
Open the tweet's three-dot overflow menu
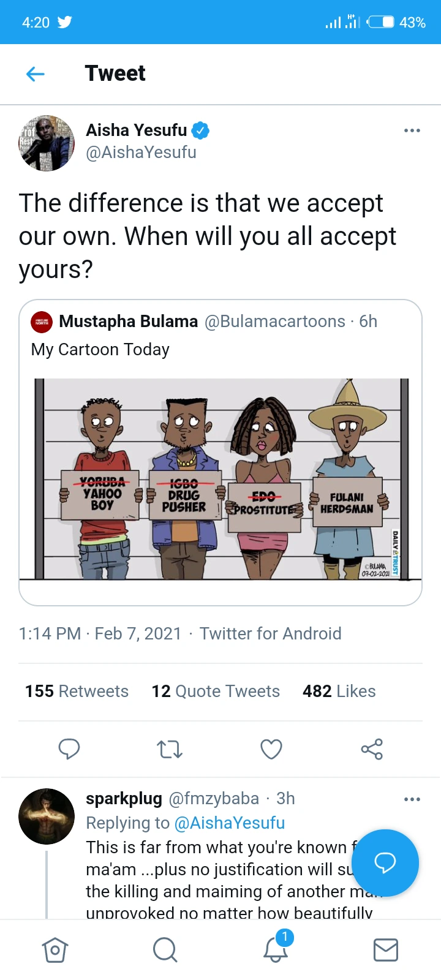[412, 130]
